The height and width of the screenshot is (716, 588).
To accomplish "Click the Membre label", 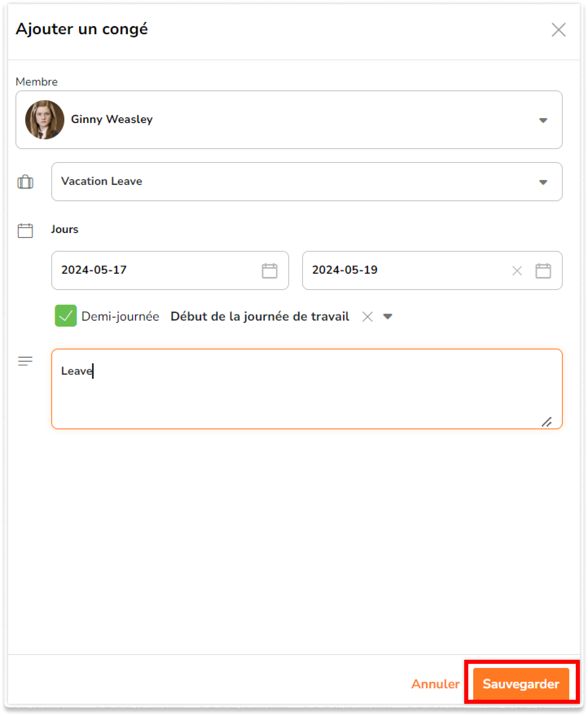I will tap(37, 82).
